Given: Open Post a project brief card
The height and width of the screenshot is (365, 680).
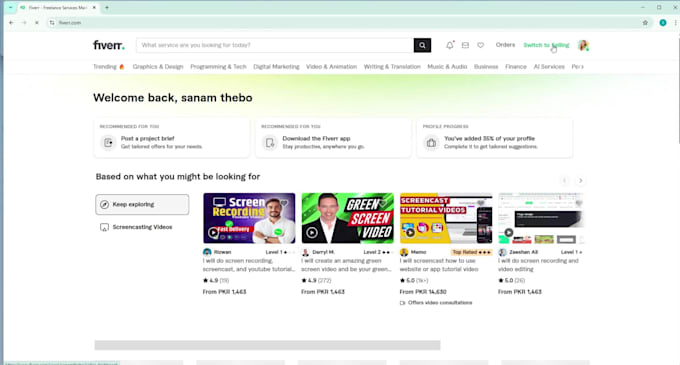Looking at the screenshot, I should coord(172,138).
